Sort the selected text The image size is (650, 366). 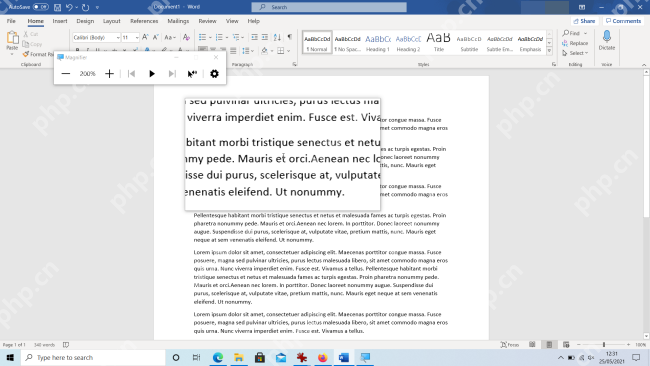pyautogui.click(x=277, y=37)
